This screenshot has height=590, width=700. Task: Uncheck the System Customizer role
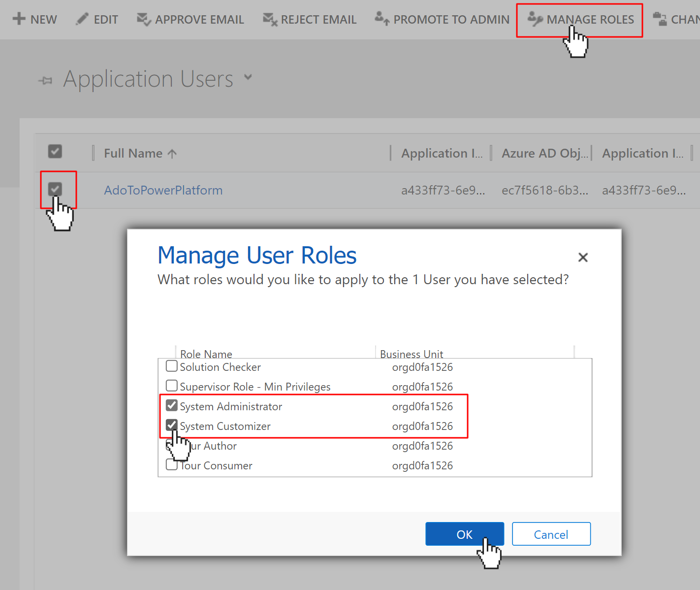172,425
